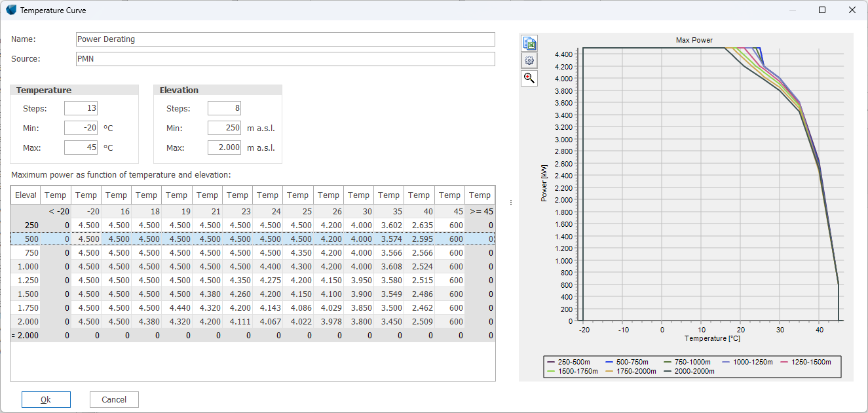868x413 pixels.
Task: Click the Source field showing PMN
Action: pos(285,59)
